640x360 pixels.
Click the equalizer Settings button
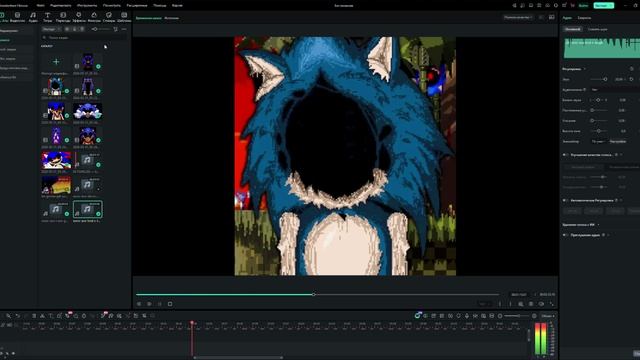(618, 141)
